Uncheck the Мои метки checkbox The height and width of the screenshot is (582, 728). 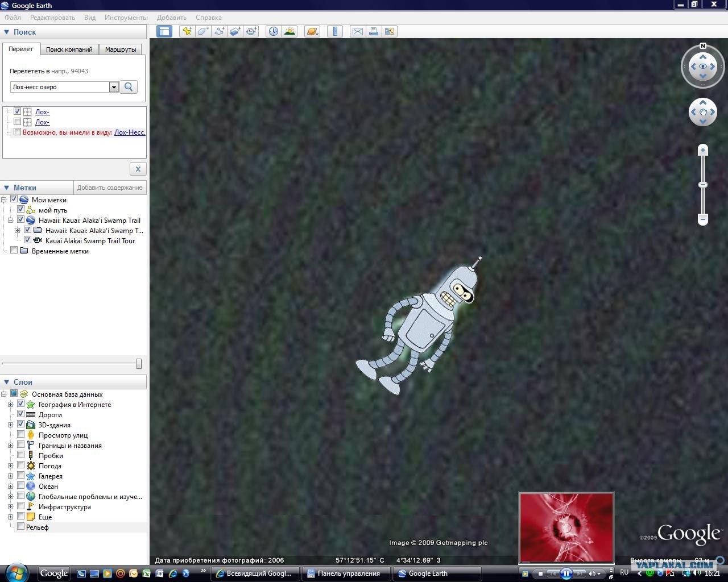coord(14,199)
